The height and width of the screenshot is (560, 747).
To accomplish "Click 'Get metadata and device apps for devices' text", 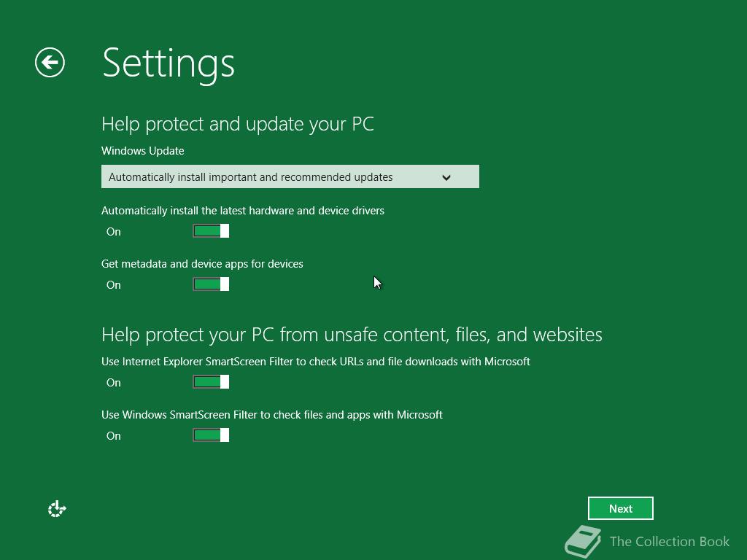I will point(203,264).
